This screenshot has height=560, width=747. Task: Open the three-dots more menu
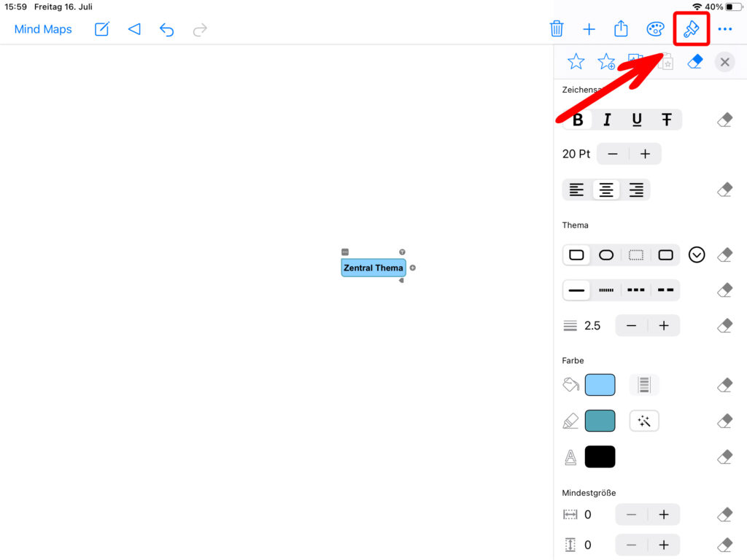click(x=724, y=29)
